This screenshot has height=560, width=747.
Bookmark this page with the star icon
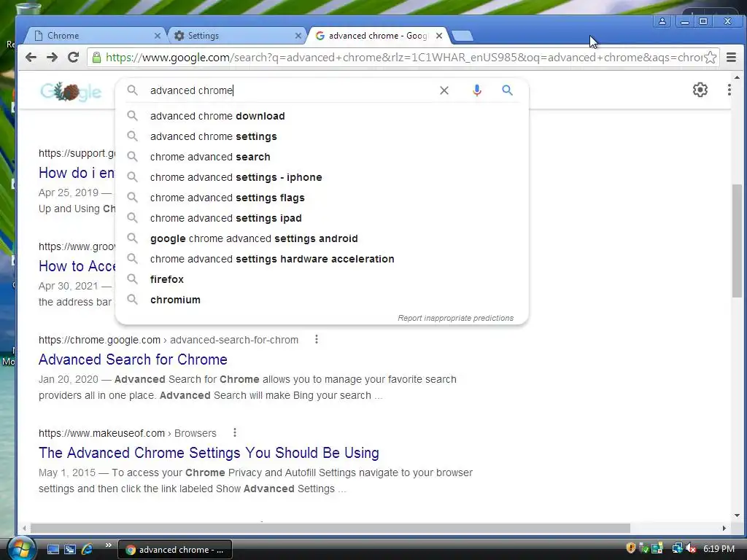pyautogui.click(x=711, y=58)
